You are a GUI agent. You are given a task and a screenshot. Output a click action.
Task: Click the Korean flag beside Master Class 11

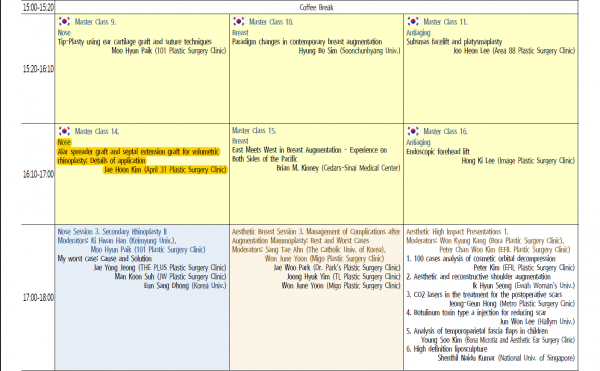(x=413, y=21)
